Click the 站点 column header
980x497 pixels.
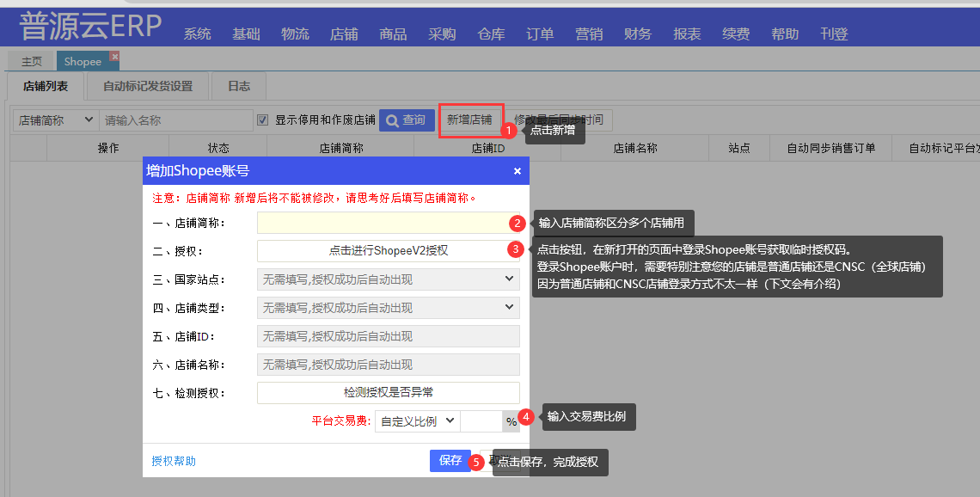(x=738, y=148)
